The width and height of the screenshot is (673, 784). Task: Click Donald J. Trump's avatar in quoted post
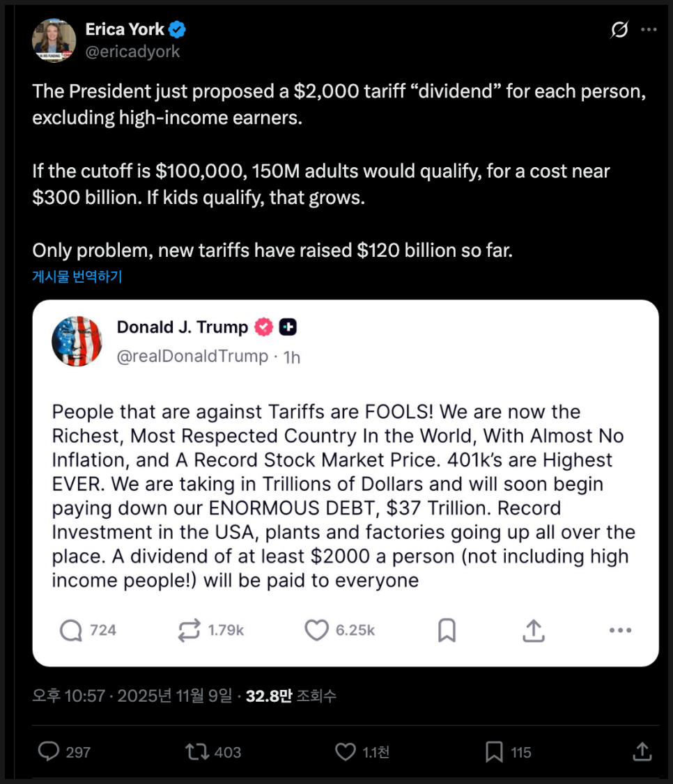[x=77, y=341]
